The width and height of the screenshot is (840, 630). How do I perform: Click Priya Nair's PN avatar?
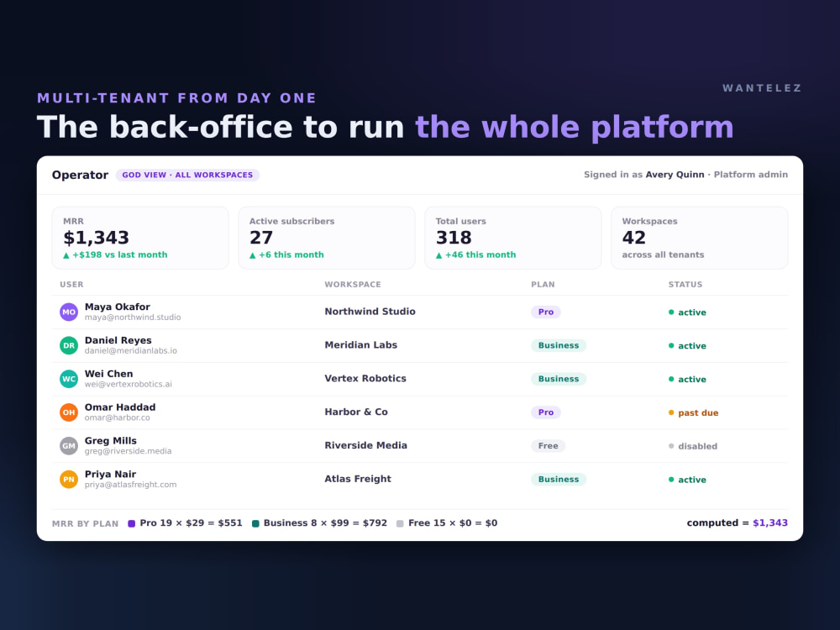(x=69, y=479)
